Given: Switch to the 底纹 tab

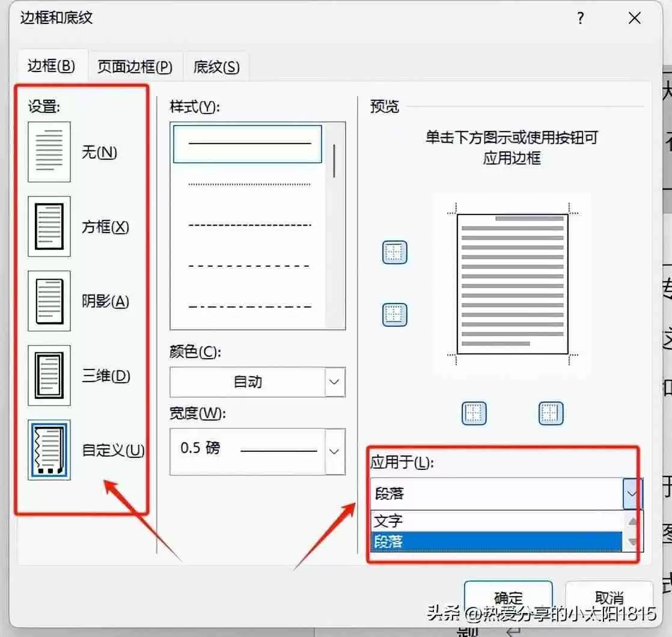Looking at the screenshot, I should [215, 67].
